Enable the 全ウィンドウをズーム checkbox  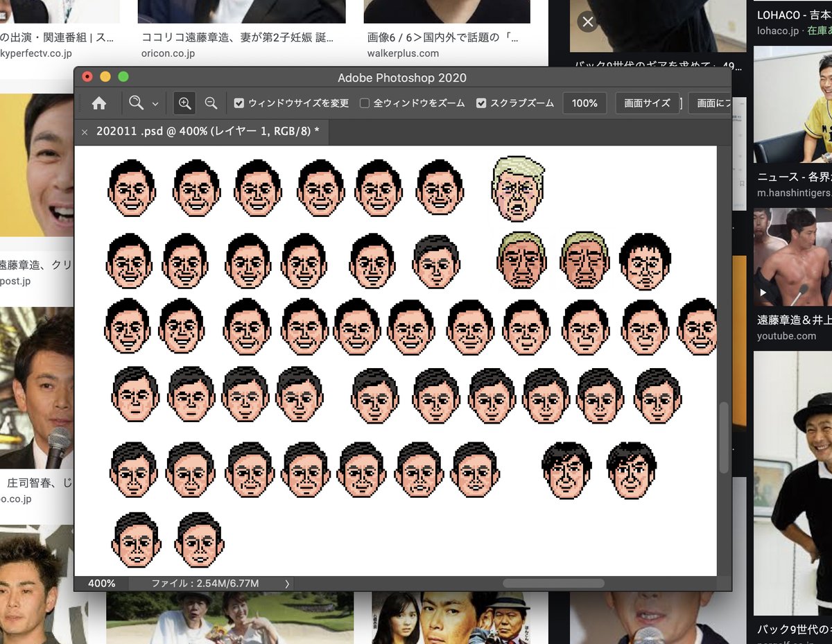tap(365, 103)
